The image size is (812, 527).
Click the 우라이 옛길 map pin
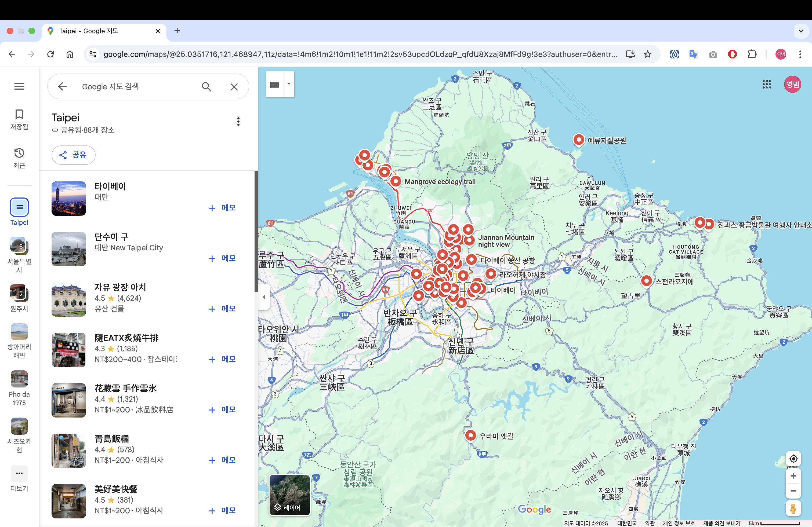(x=470, y=435)
